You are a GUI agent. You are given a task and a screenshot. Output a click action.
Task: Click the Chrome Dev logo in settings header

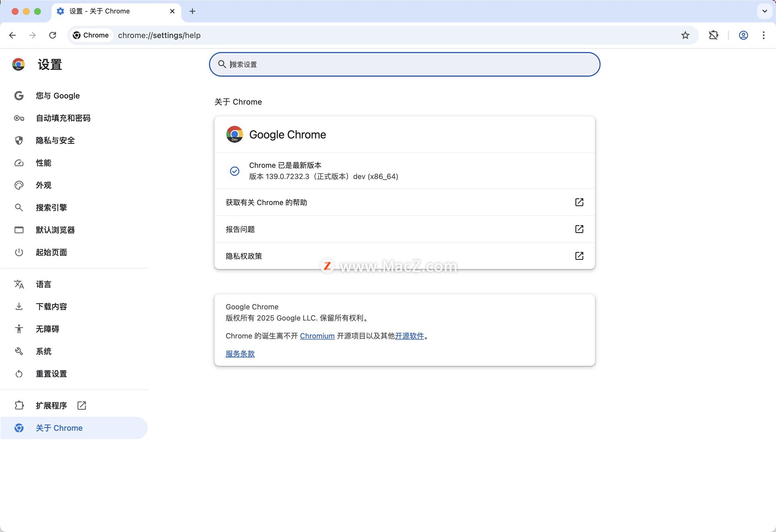click(19, 64)
